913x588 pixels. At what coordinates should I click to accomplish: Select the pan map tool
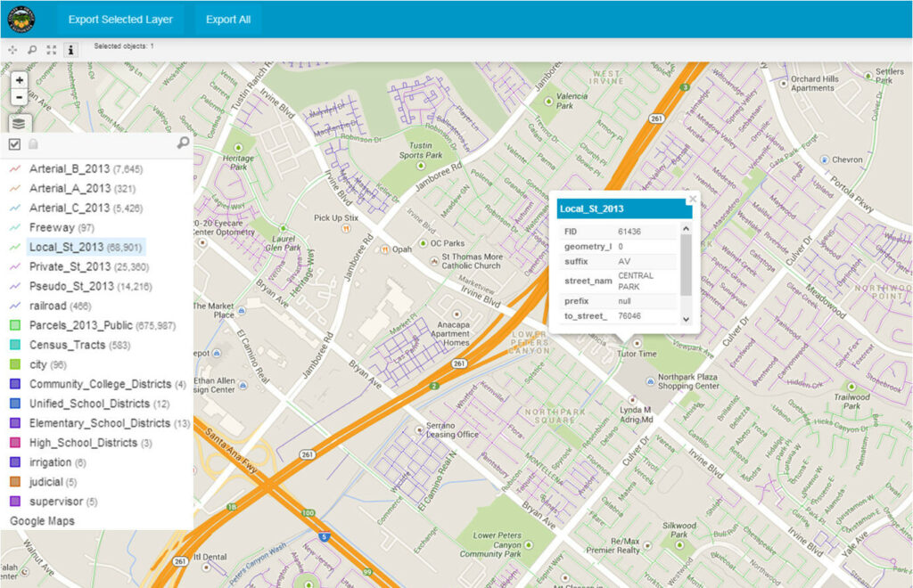(12, 50)
